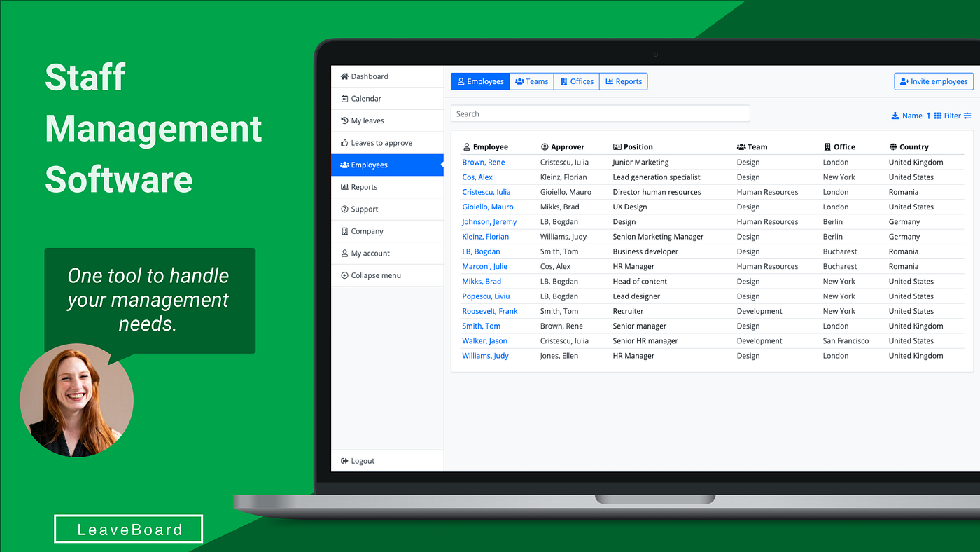Click the Recruiter position cell
980x552 pixels.
coord(628,311)
